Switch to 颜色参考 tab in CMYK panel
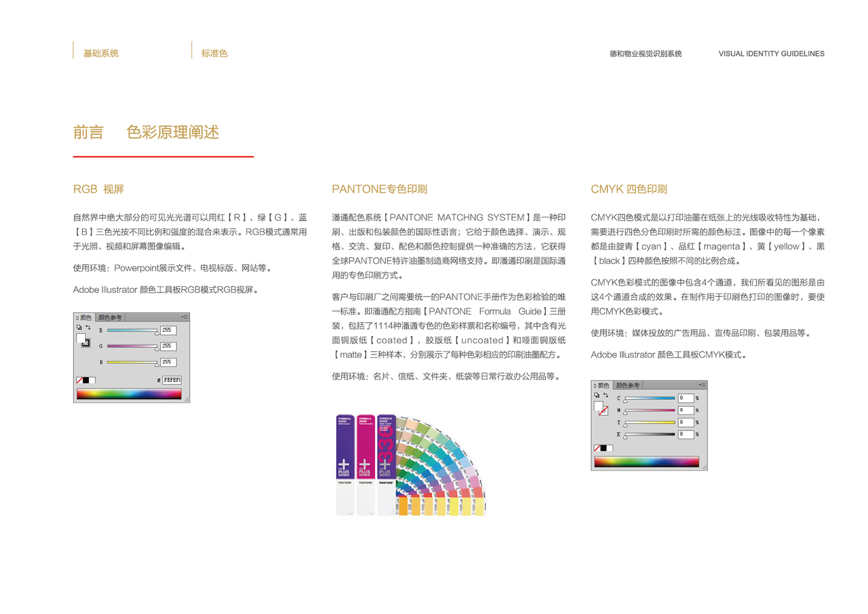This screenshot has height=614, width=868. click(x=628, y=385)
